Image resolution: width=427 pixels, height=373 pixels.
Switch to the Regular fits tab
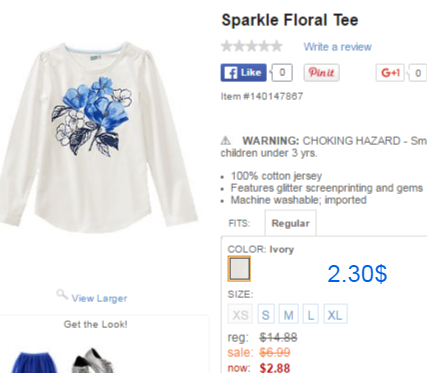click(290, 223)
